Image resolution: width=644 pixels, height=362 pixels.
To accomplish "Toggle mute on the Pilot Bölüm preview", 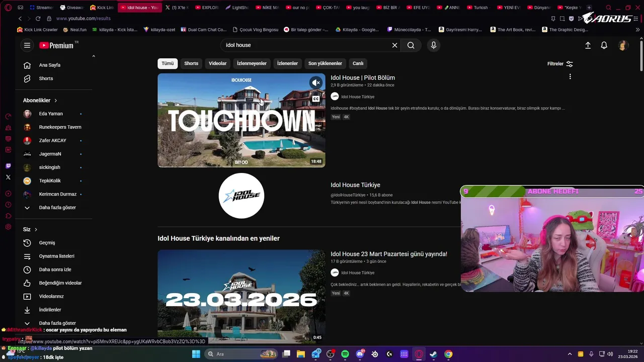I will [x=316, y=82].
